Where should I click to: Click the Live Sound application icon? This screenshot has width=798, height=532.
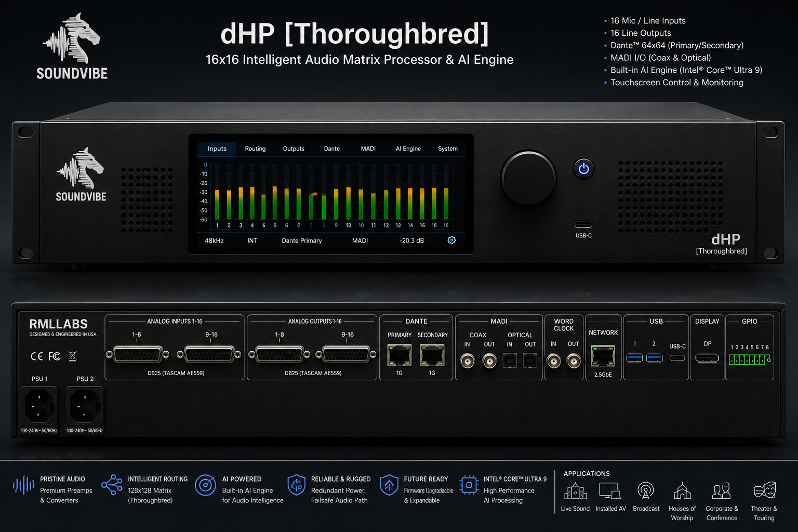click(575, 490)
